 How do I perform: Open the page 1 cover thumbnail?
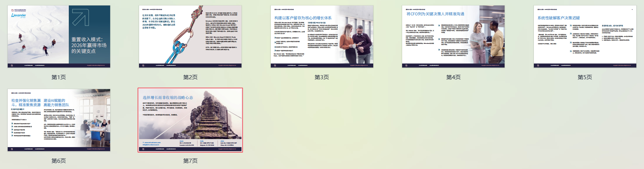pos(59,37)
